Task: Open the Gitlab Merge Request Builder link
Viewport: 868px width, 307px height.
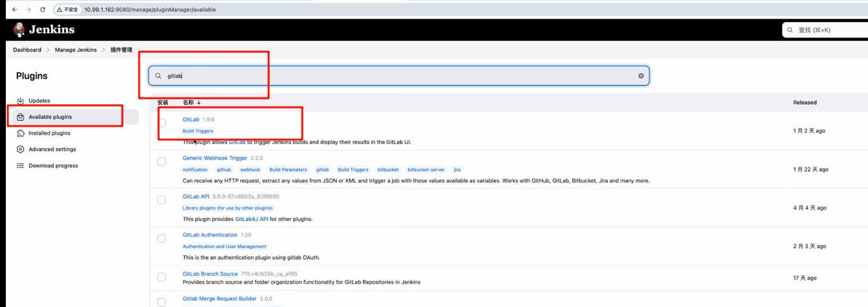Action: pos(219,299)
